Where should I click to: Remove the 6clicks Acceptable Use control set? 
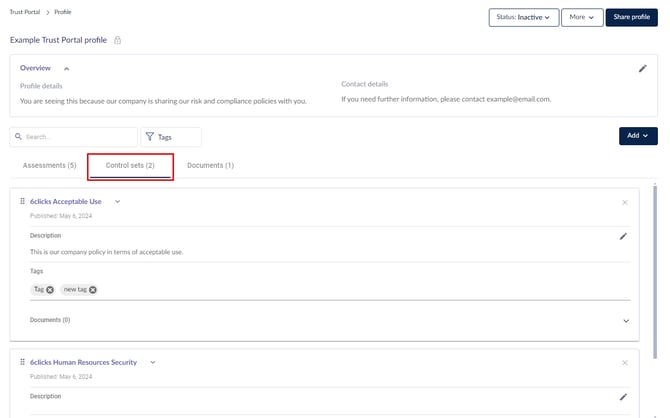[x=625, y=202]
